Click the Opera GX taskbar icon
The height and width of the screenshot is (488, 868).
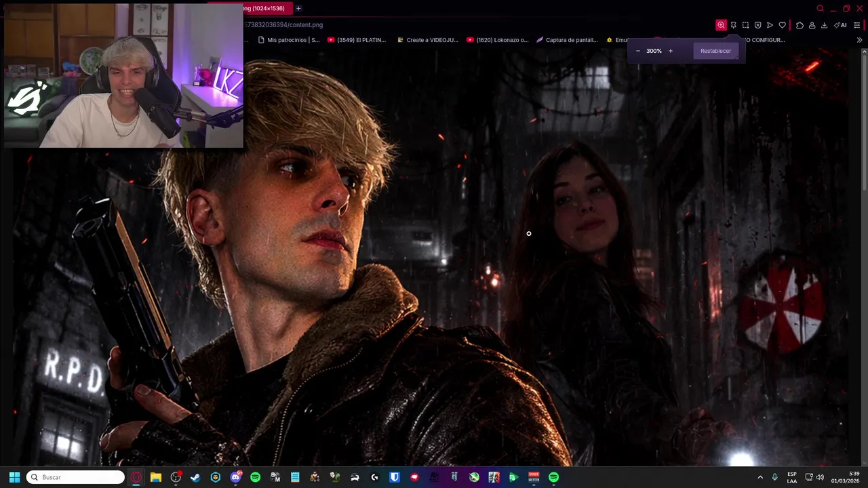[136, 477]
